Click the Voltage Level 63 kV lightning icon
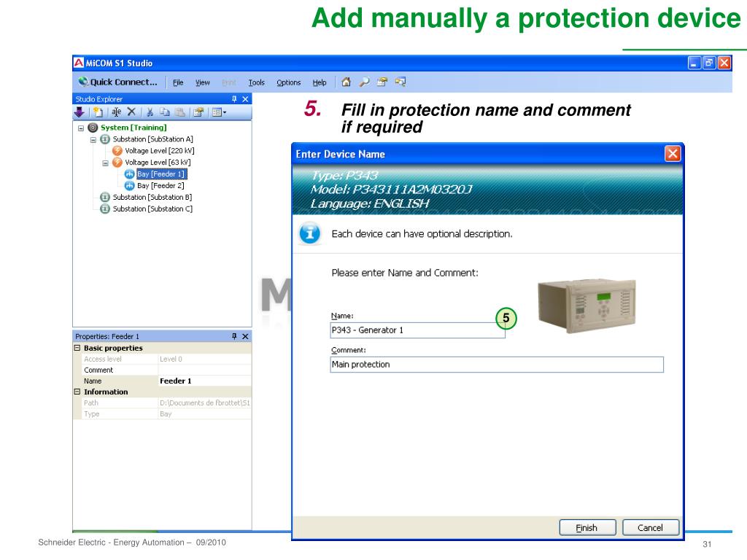 [117, 163]
